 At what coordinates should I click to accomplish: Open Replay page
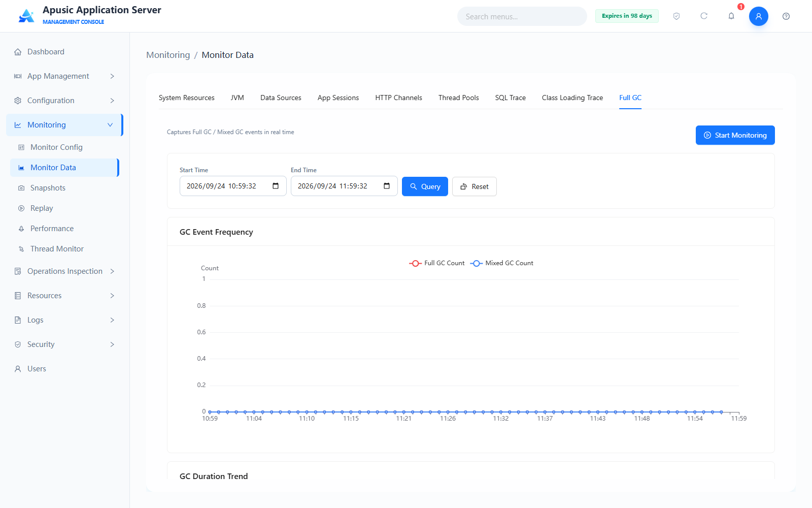click(x=64, y=208)
